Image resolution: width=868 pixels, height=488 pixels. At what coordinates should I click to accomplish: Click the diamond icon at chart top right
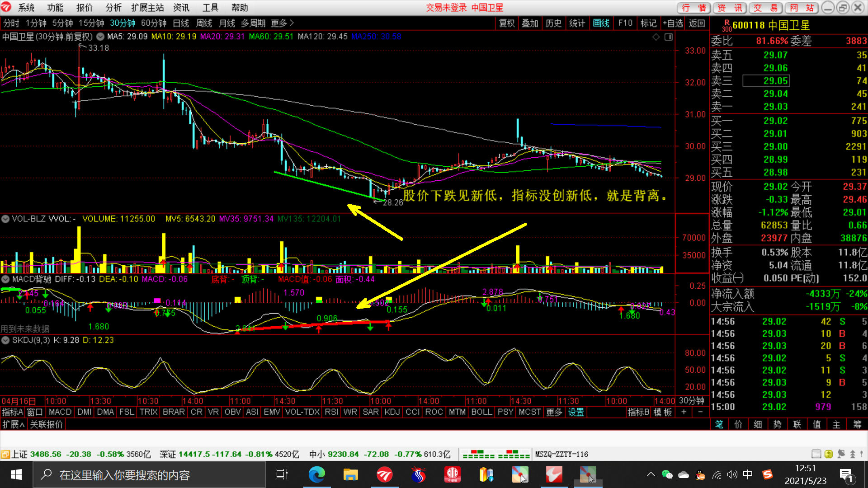(x=656, y=37)
